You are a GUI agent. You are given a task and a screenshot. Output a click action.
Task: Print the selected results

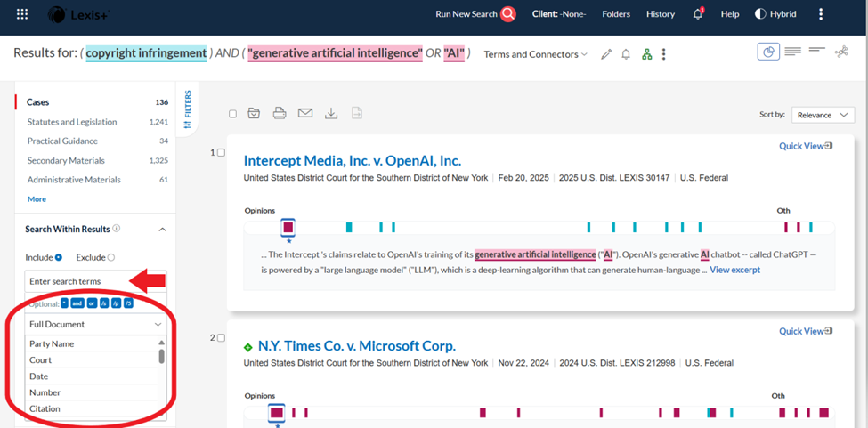(x=280, y=113)
